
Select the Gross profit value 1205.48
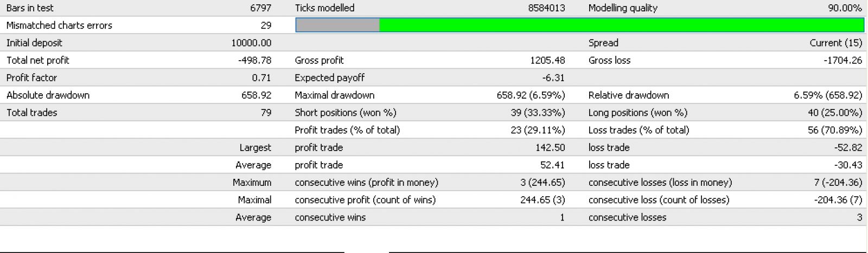tap(547, 60)
